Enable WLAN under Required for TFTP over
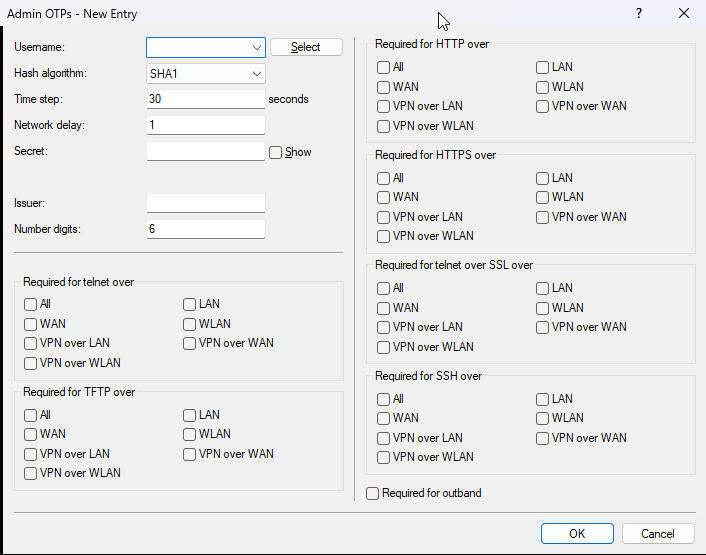Image resolution: width=706 pixels, height=555 pixels. click(190, 434)
